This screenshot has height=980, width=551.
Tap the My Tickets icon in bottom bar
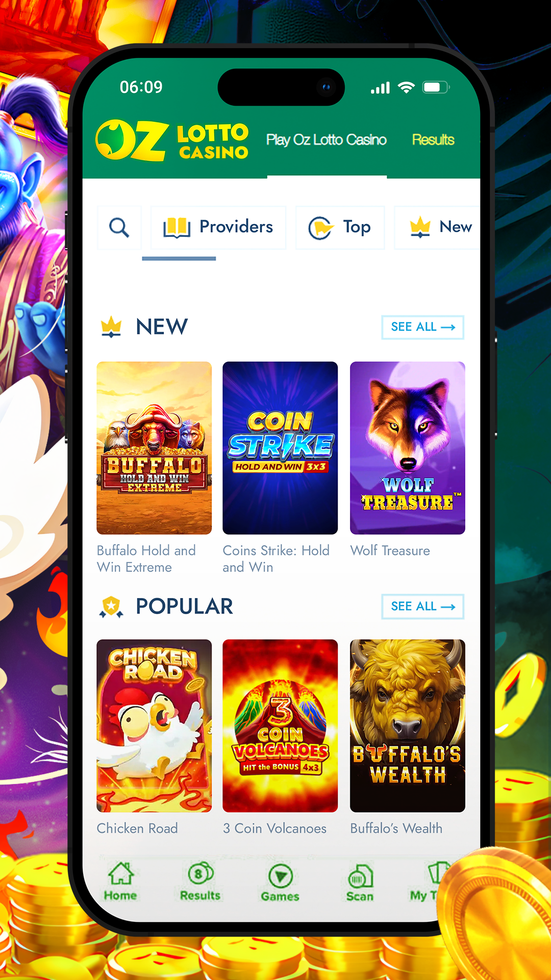coord(437,874)
